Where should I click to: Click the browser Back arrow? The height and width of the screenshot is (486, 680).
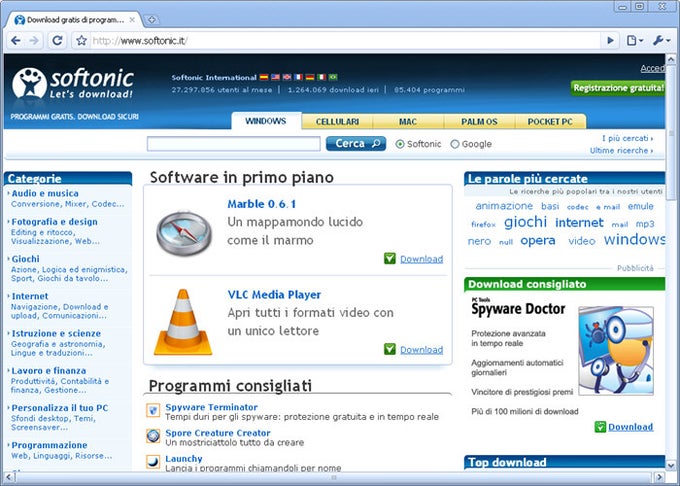tap(16, 41)
